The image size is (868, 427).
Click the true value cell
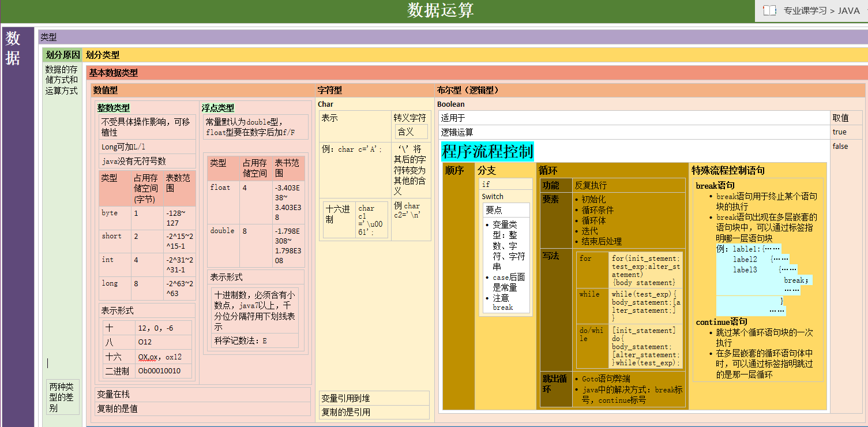846,132
